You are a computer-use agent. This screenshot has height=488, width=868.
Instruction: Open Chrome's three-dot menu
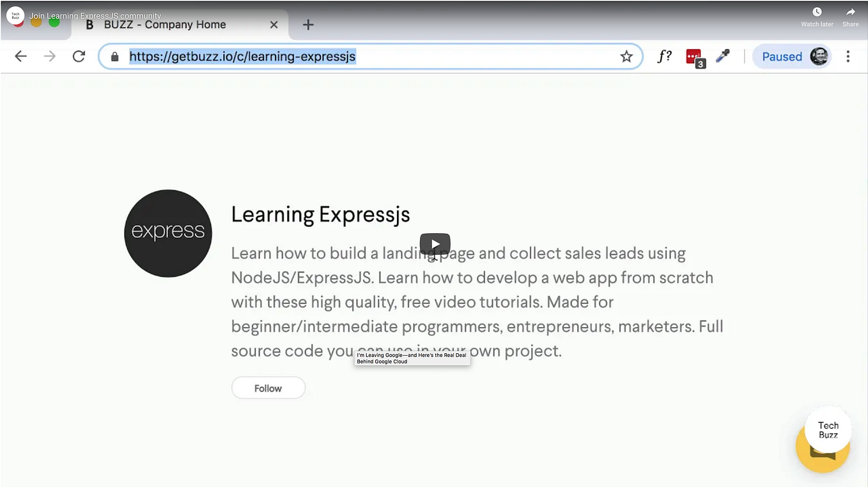(x=848, y=56)
